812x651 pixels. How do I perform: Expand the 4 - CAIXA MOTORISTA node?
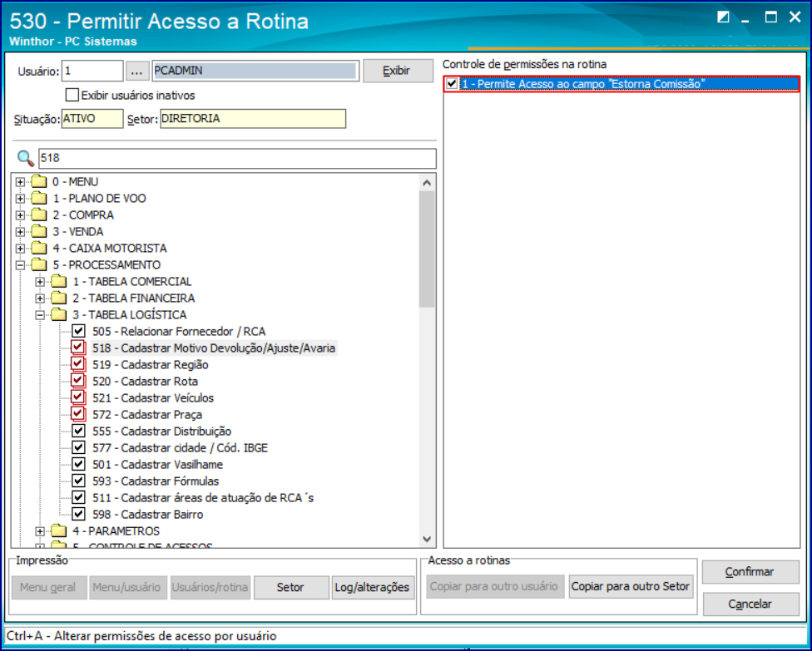point(20,249)
